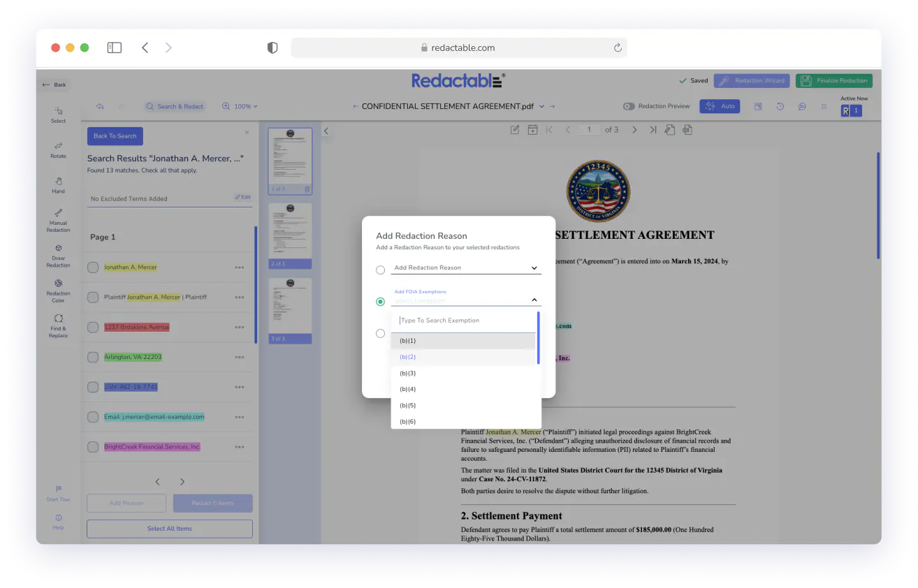Choose the Select tool in left sidebar

click(x=59, y=115)
